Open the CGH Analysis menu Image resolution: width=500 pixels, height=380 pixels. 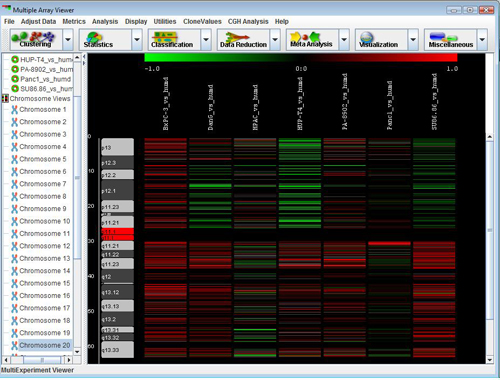(248, 22)
